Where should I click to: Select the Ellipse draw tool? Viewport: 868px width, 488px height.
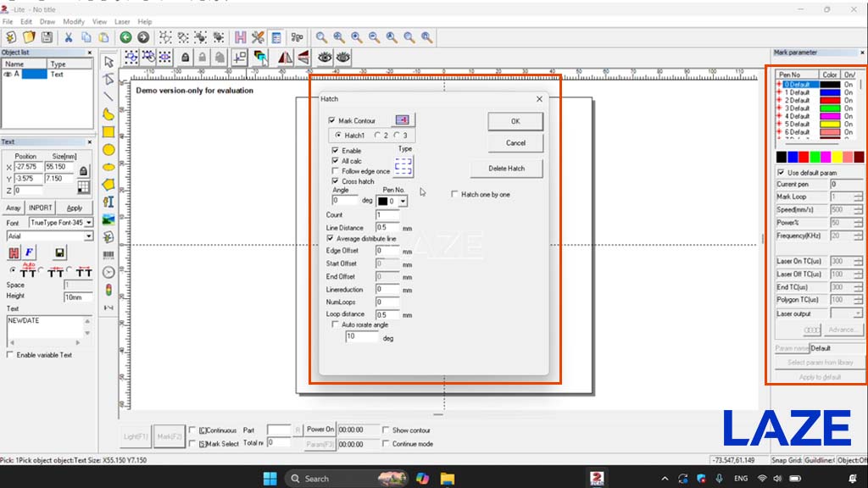tap(108, 167)
